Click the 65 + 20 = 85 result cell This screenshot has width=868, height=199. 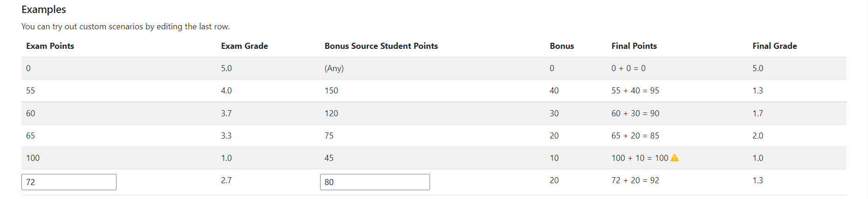(x=635, y=136)
